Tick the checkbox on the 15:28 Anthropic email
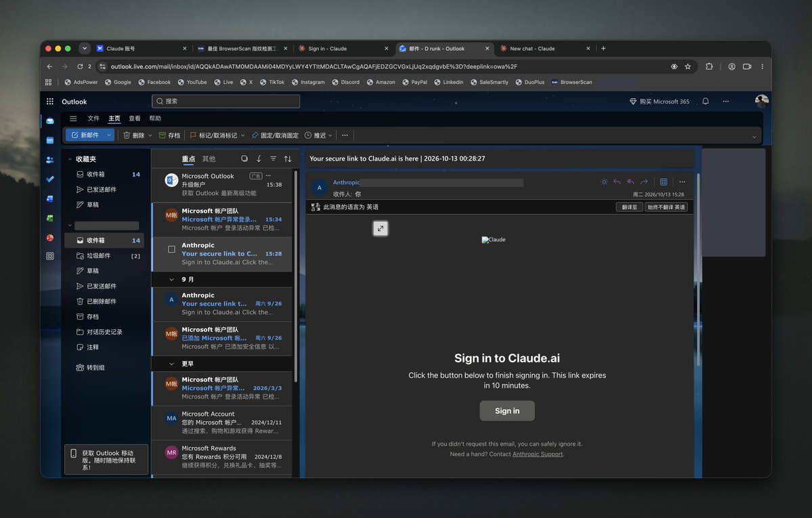Image resolution: width=812 pixels, height=518 pixels. (171, 249)
